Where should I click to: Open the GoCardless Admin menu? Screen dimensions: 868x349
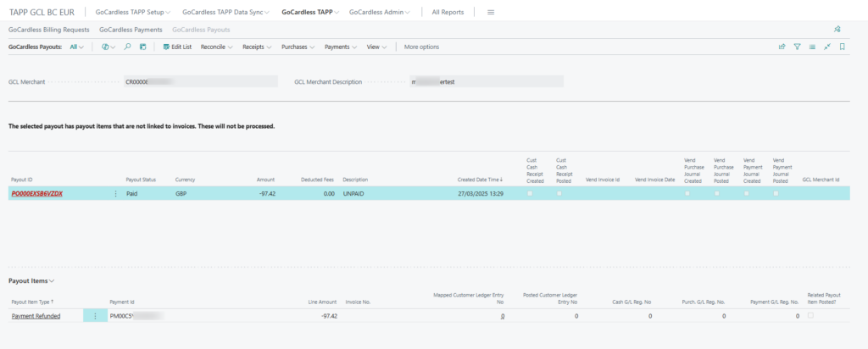[380, 12]
